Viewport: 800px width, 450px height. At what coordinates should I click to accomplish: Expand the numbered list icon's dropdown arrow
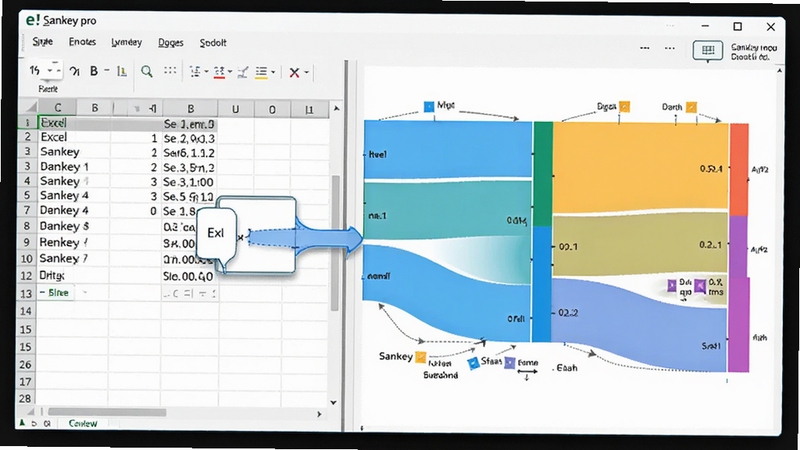click(x=206, y=71)
